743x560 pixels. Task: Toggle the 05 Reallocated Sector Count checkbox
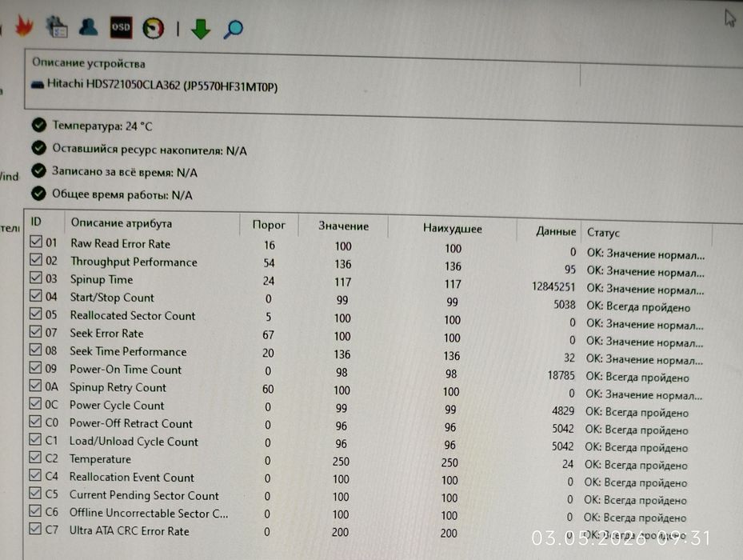point(35,314)
